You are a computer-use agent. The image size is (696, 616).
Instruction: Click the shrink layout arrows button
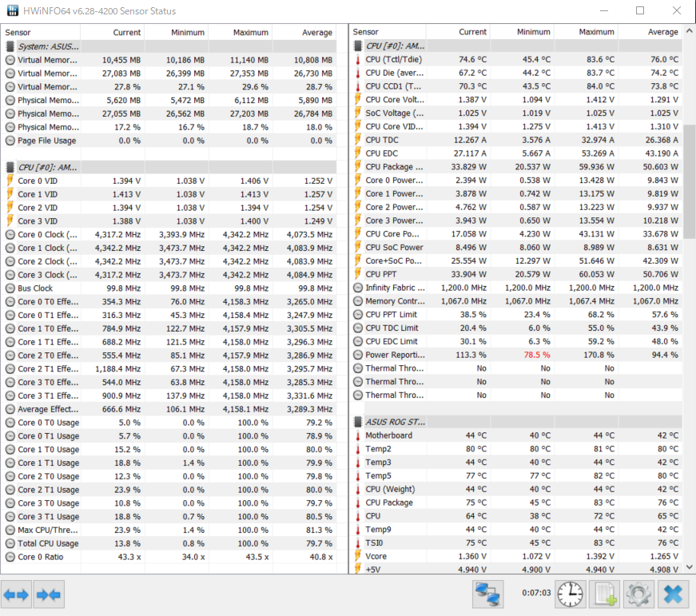point(49,594)
